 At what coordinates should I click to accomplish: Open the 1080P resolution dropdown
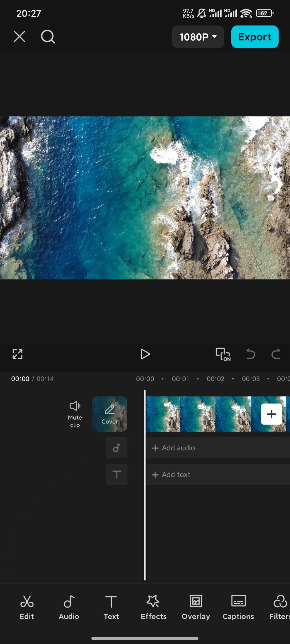[x=198, y=37]
